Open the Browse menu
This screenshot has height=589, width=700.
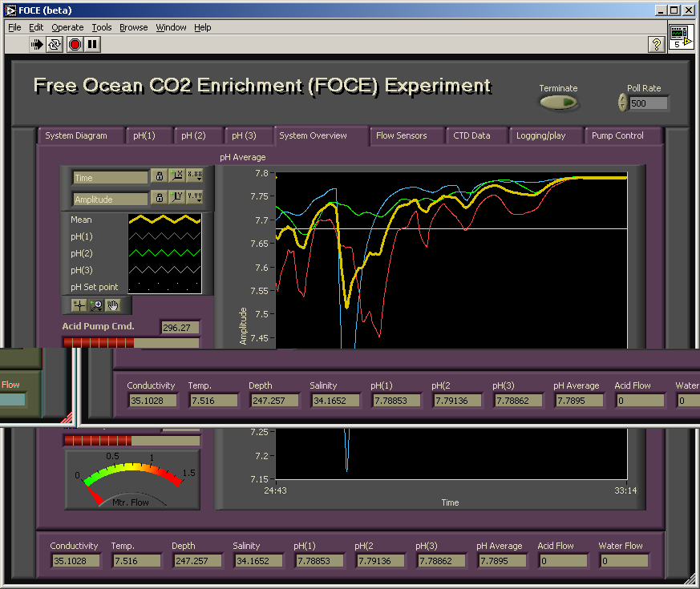[x=133, y=28]
